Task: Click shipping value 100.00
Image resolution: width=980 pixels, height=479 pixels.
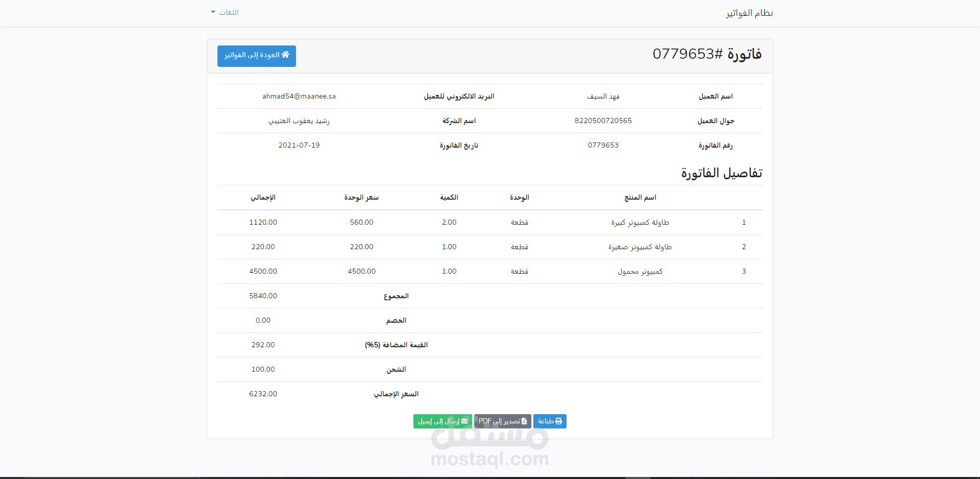Action: (x=263, y=369)
